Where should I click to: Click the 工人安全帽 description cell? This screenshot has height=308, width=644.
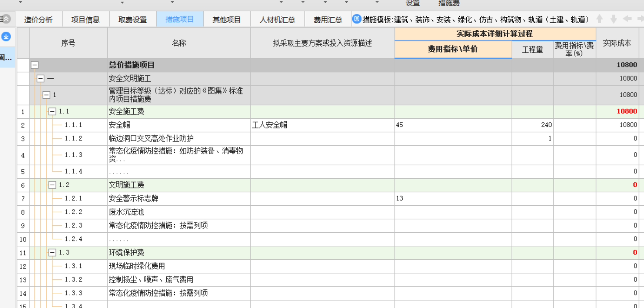pyautogui.click(x=322, y=125)
